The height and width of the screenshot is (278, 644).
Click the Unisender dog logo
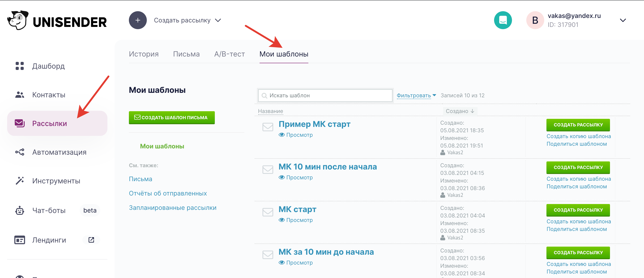pos(18,20)
